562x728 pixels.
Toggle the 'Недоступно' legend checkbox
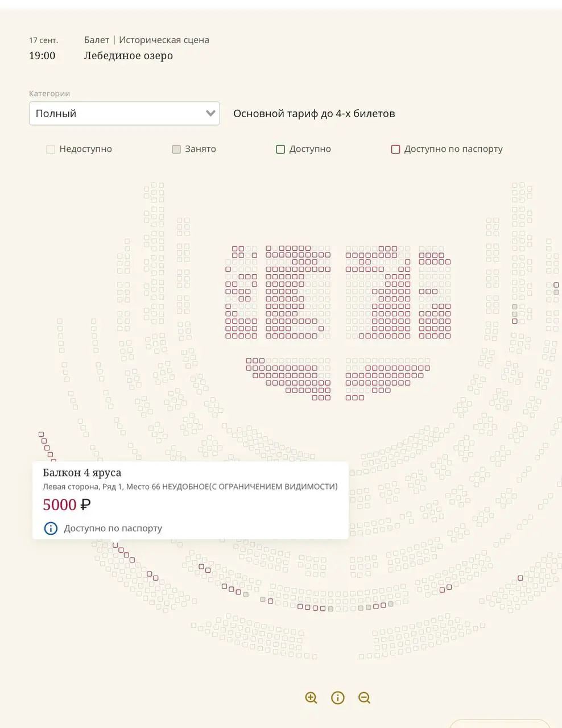(x=51, y=149)
